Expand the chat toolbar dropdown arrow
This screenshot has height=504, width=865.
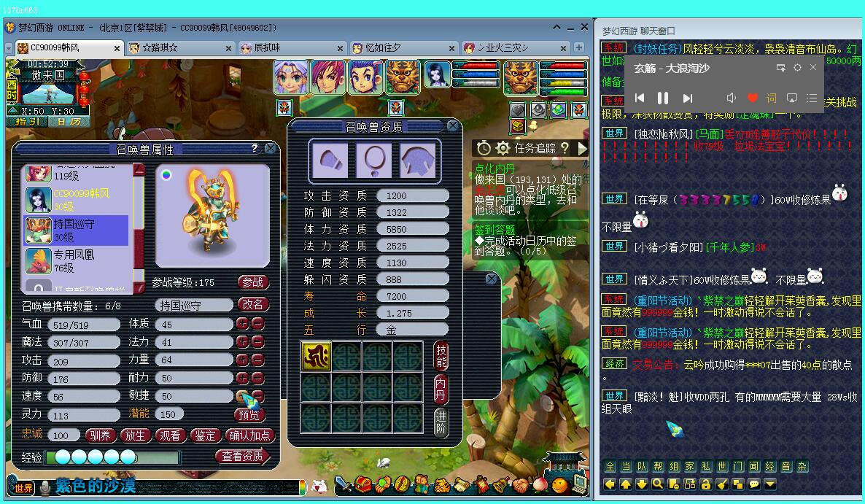point(769,484)
